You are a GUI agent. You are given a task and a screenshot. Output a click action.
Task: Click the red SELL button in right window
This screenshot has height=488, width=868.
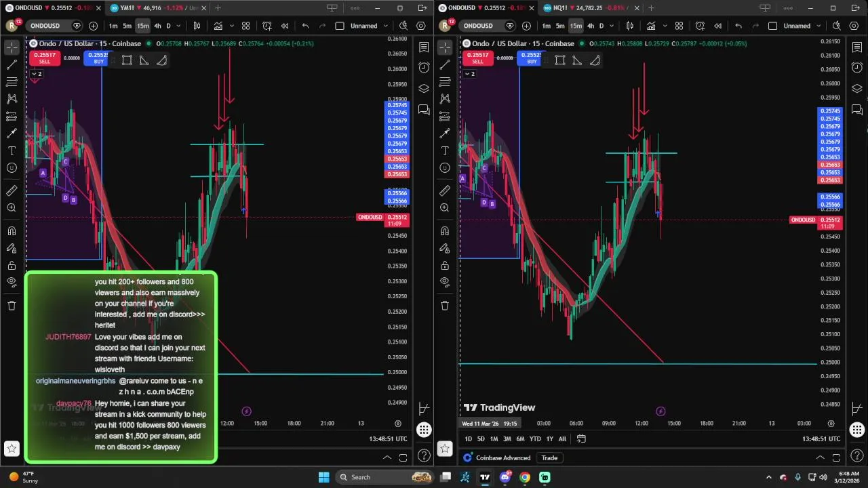click(x=477, y=58)
